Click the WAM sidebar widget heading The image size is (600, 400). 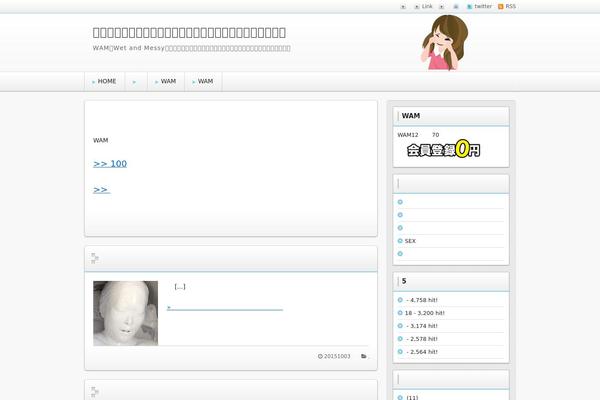pos(411,116)
